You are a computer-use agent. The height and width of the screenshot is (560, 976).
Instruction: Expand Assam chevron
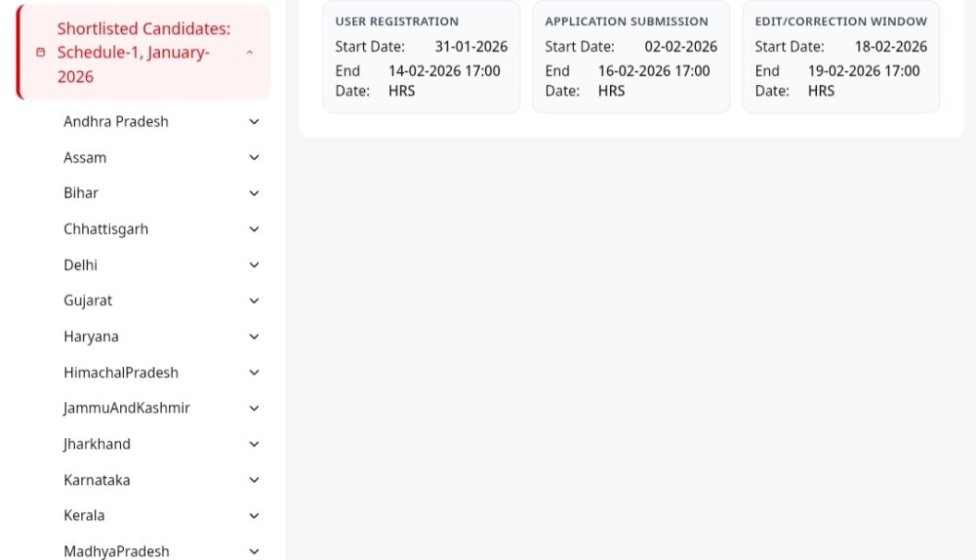click(x=254, y=157)
